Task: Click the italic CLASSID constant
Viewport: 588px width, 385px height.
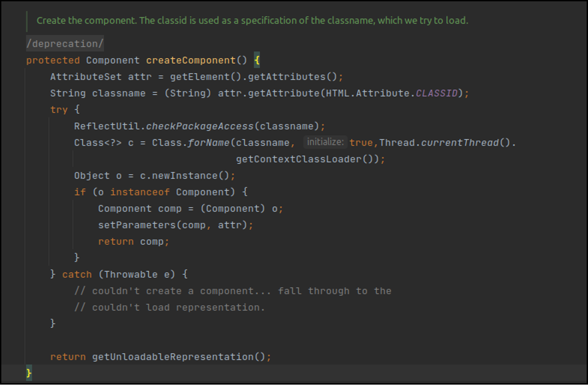Action: [x=437, y=93]
